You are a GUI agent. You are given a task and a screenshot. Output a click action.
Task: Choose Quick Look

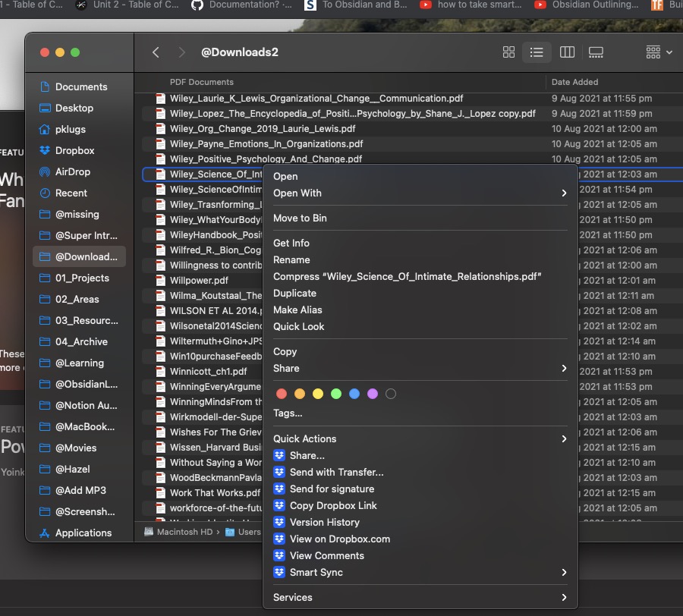pyautogui.click(x=420, y=326)
